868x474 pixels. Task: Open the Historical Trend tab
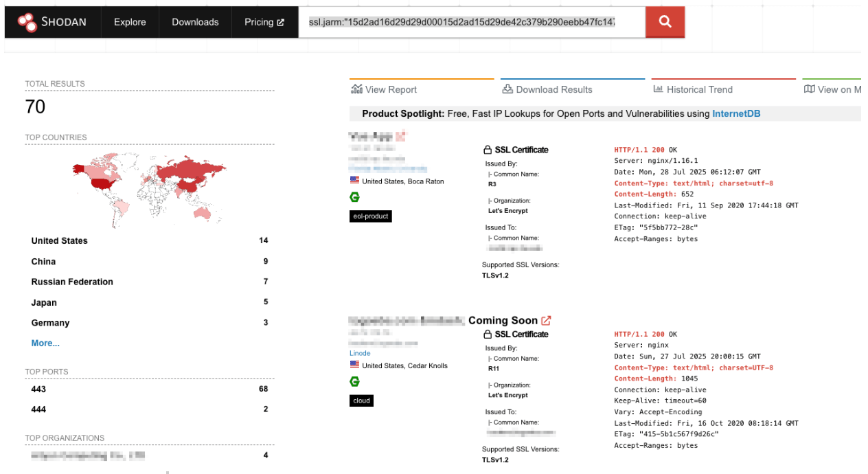[x=693, y=89]
